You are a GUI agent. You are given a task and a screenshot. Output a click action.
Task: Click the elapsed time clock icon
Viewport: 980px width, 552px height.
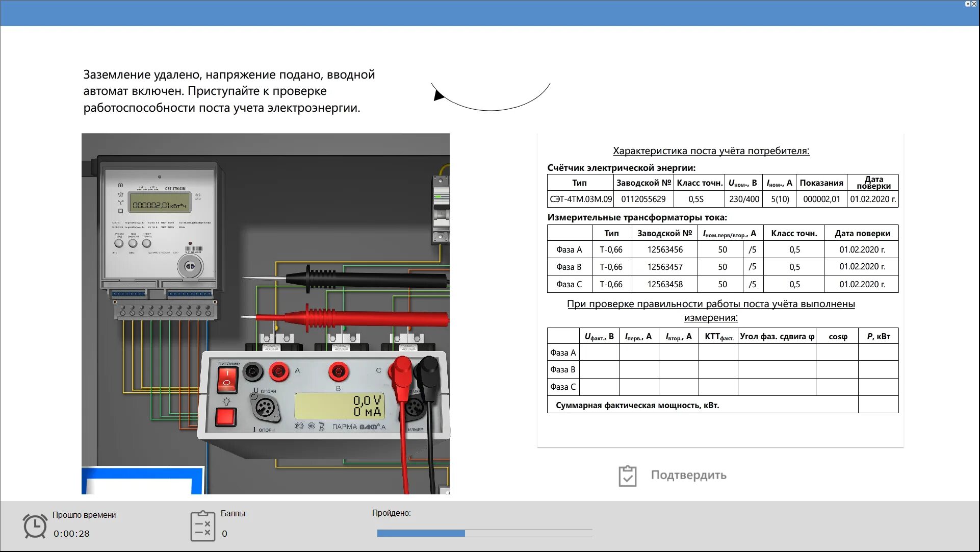(x=35, y=525)
